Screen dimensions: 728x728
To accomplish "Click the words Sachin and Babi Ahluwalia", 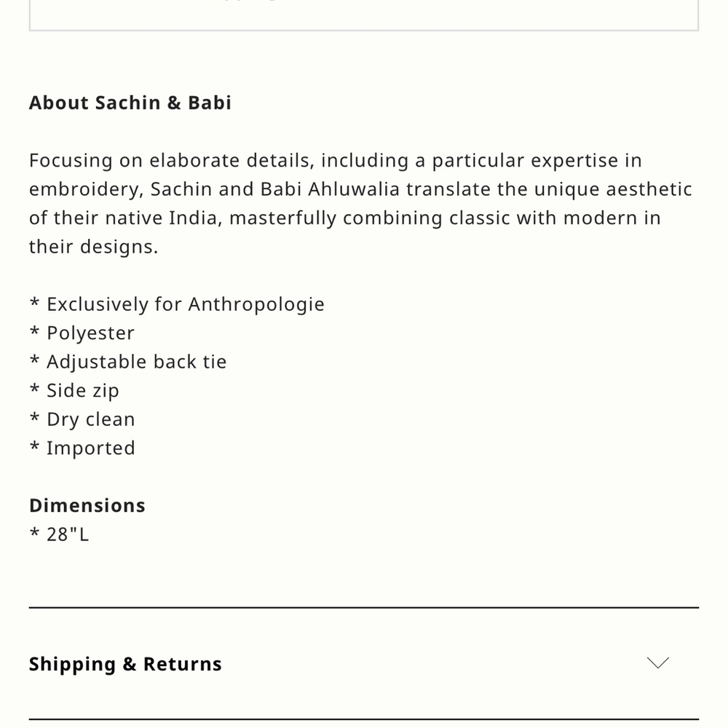I will click(x=275, y=189).
